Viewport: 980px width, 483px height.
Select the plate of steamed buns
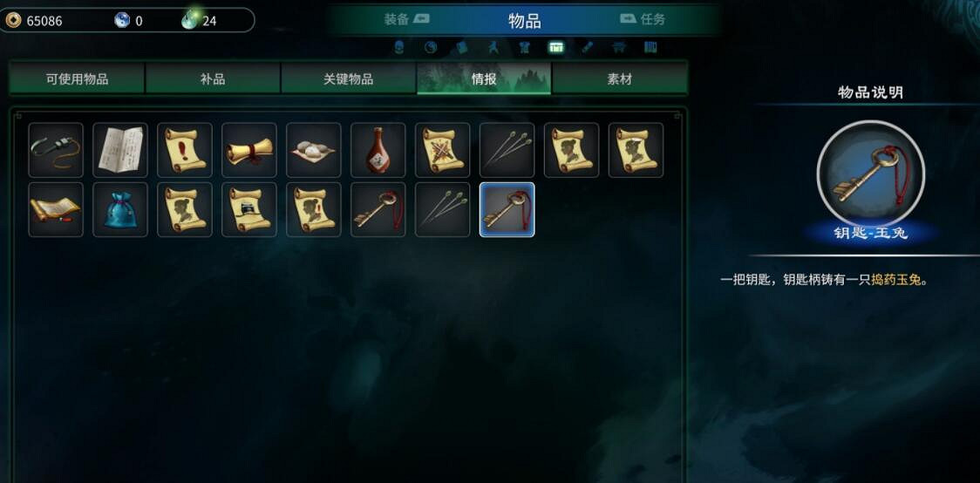(314, 150)
